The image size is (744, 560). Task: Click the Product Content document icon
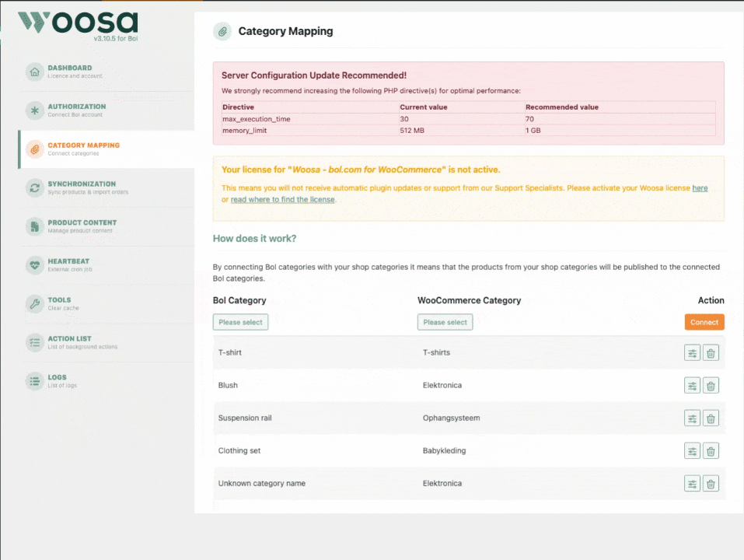pyautogui.click(x=35, y=226)
